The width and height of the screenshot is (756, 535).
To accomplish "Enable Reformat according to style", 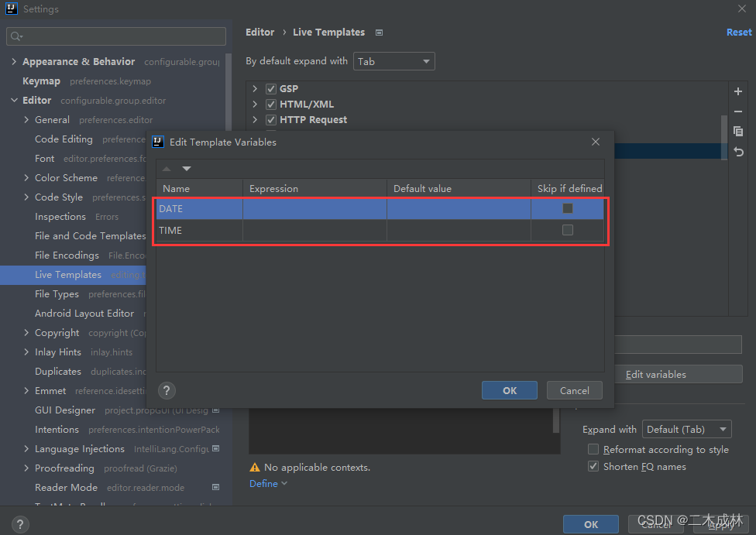I will [593, 449].
